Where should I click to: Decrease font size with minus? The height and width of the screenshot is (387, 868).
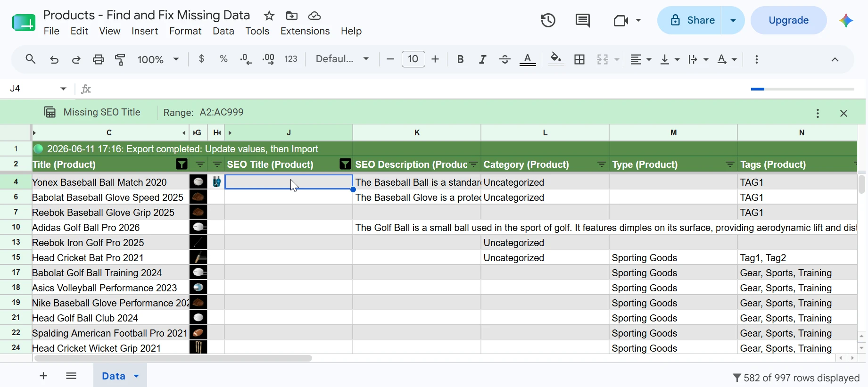390,59
